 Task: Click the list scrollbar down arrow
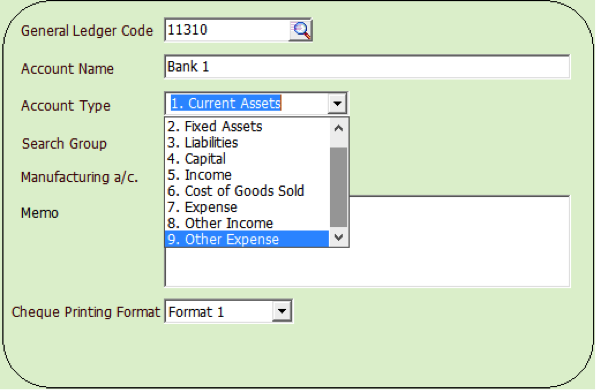click(339, 238)
